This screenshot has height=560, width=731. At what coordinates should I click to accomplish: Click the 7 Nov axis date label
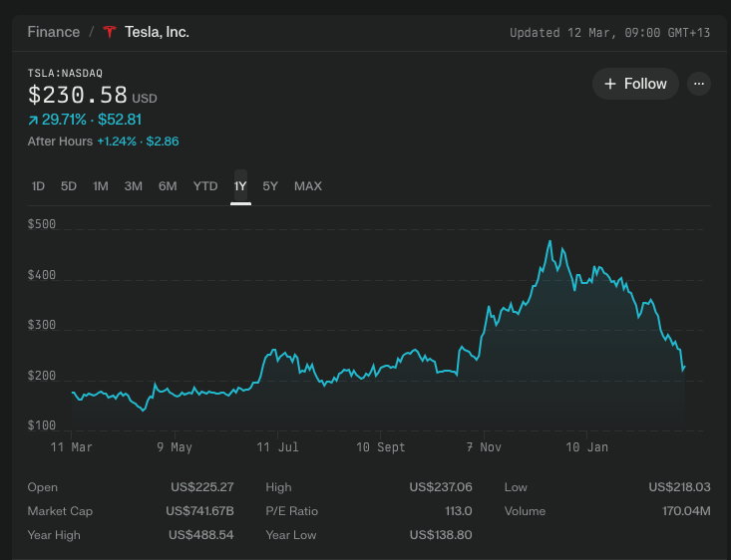coord(484,447)
